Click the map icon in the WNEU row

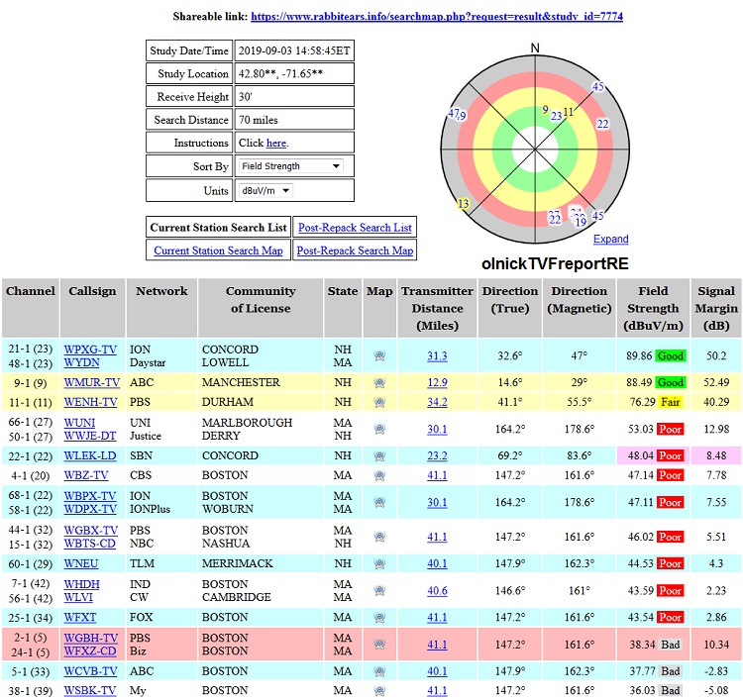(378, 564)
